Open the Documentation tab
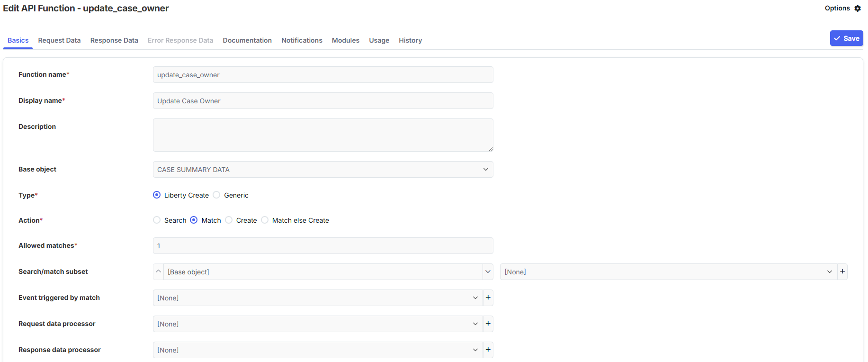Screen dimensions: 868x362 click(247, 40)
